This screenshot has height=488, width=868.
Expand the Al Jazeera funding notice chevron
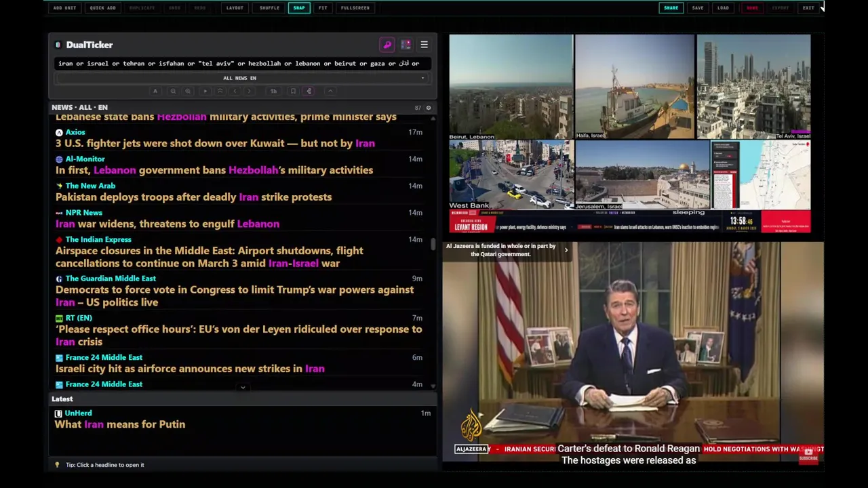[x=566, y=250]
